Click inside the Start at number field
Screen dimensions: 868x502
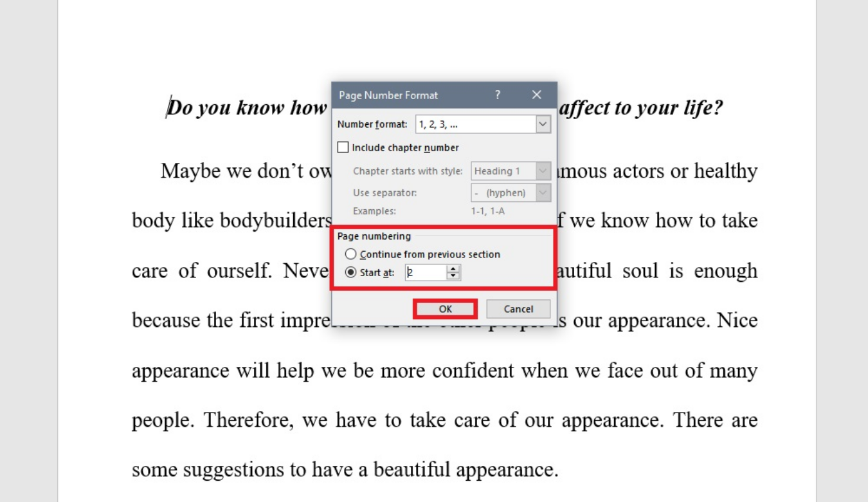(x=425, y=272)
